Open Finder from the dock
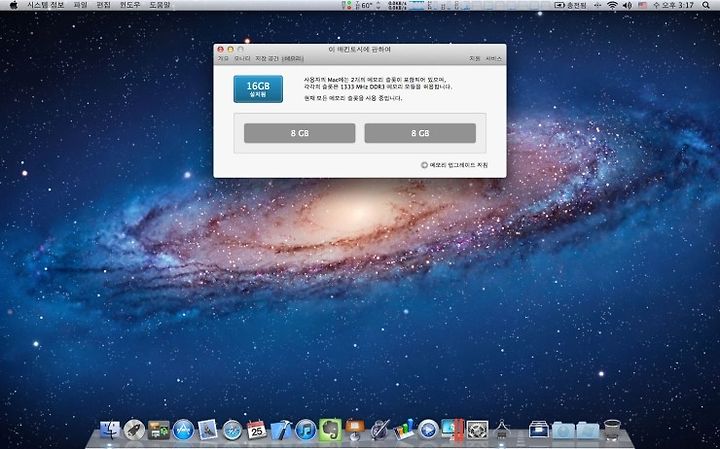 (x=110, y=430)
